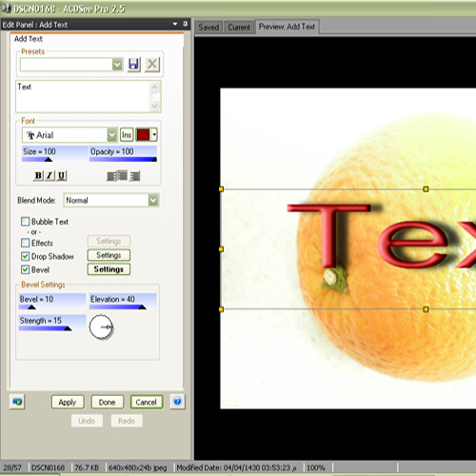Click the top-left text box handle

click(221, 189)
